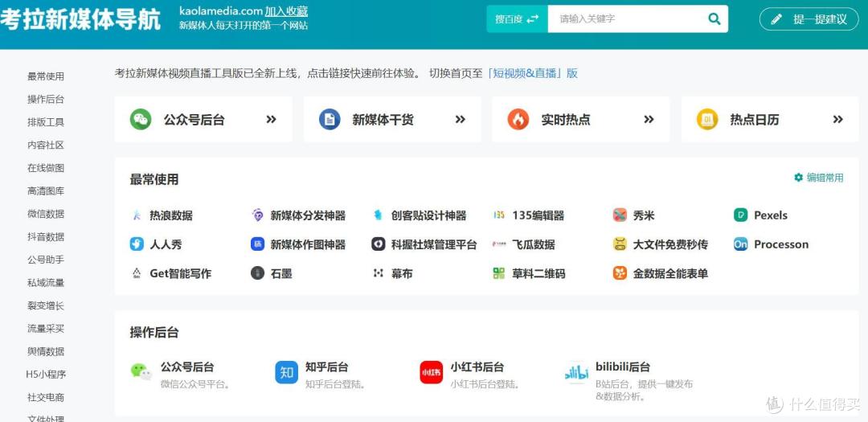The height and width of the screenshot is (422, 868).
Task: Click the Processon icon
Action: click(741, 244)
